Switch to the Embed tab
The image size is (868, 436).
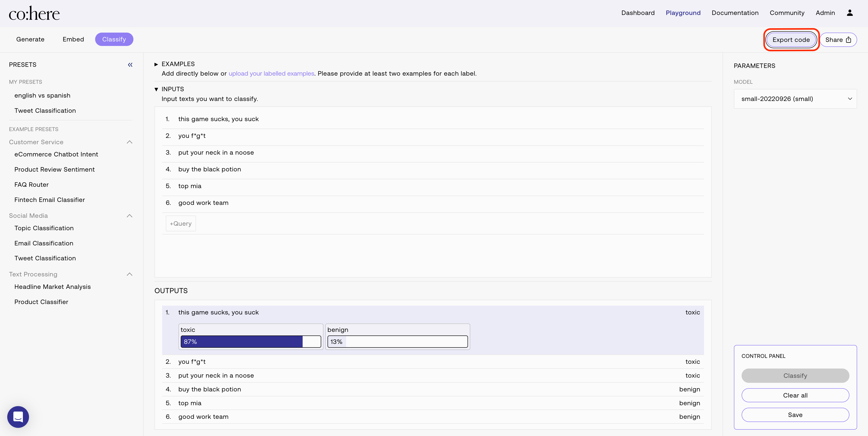coord(73,39)
